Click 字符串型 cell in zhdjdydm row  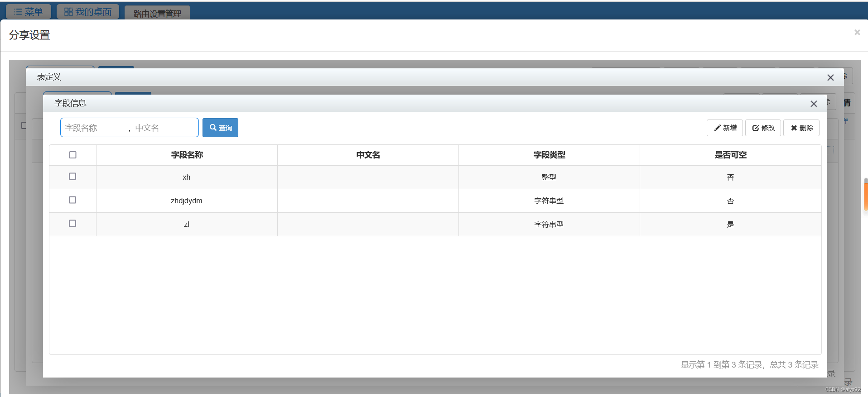coord(549,201)
